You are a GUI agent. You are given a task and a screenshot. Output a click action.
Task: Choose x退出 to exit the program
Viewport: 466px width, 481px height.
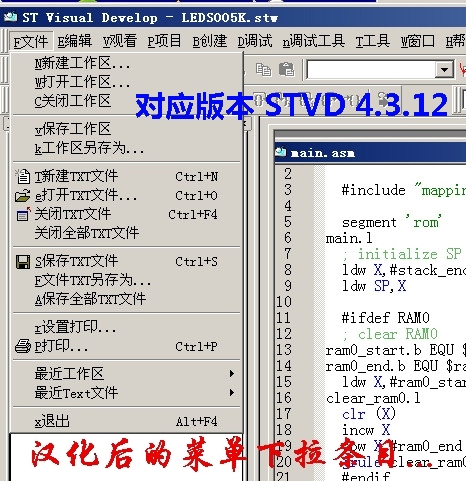(x=126, y=421)
